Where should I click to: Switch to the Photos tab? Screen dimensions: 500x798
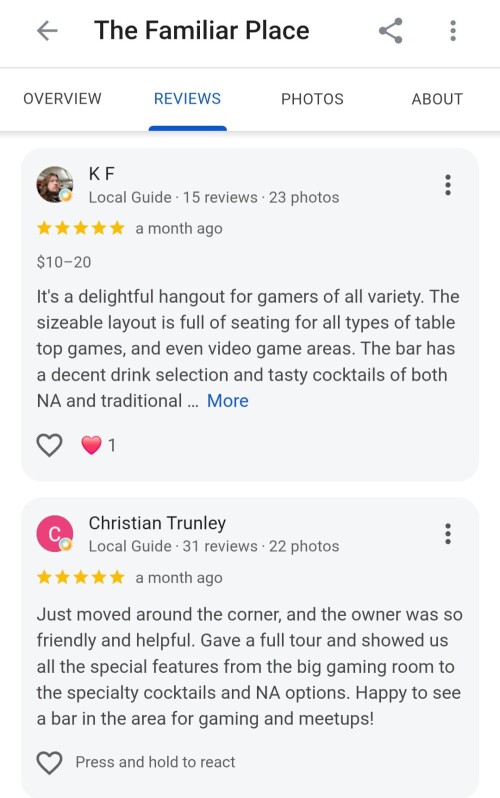pos(312,99)
